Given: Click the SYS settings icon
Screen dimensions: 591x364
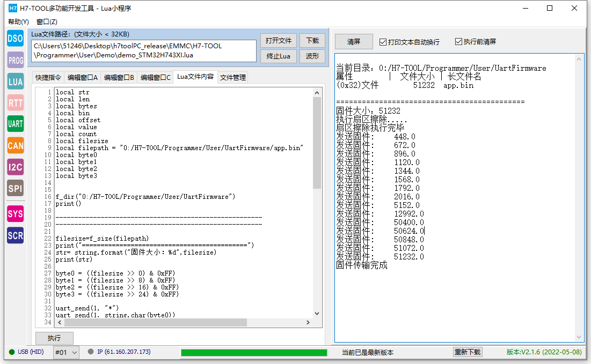Looking at the screenshot, I should point(15,214).
